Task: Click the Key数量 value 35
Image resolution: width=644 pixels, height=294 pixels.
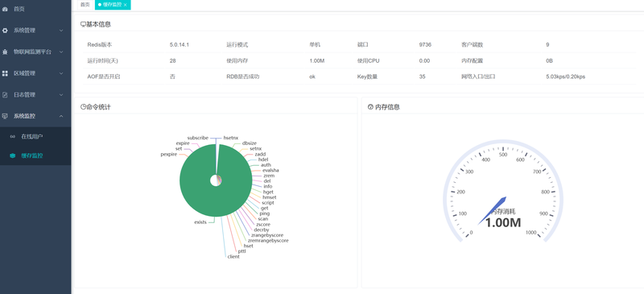Action: [422, 77]
